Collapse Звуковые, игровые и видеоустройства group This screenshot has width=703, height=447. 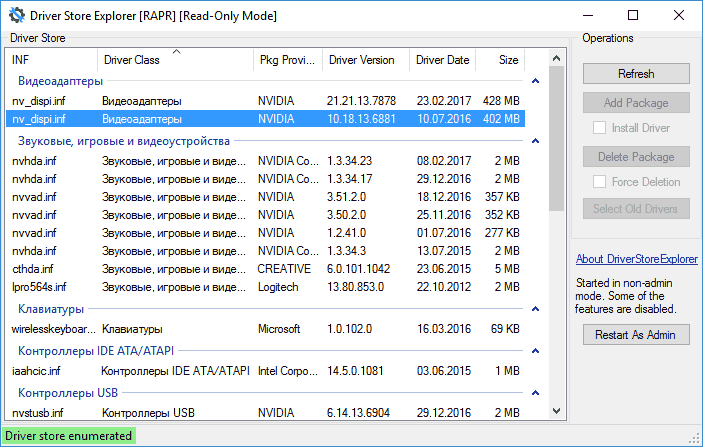click(x=535, y=141)
